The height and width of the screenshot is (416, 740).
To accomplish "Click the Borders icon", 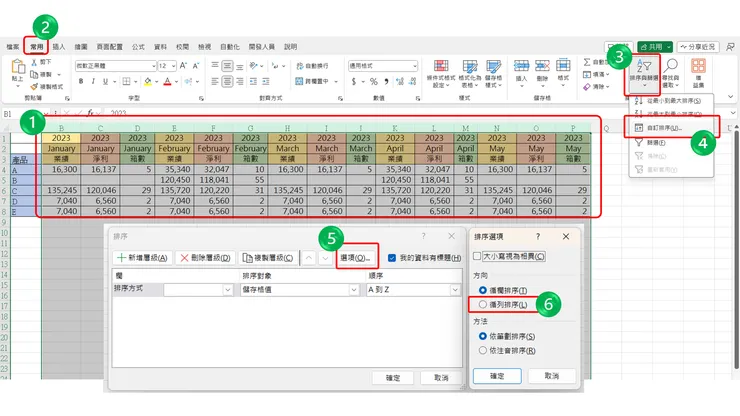I will tap(126, 81).
